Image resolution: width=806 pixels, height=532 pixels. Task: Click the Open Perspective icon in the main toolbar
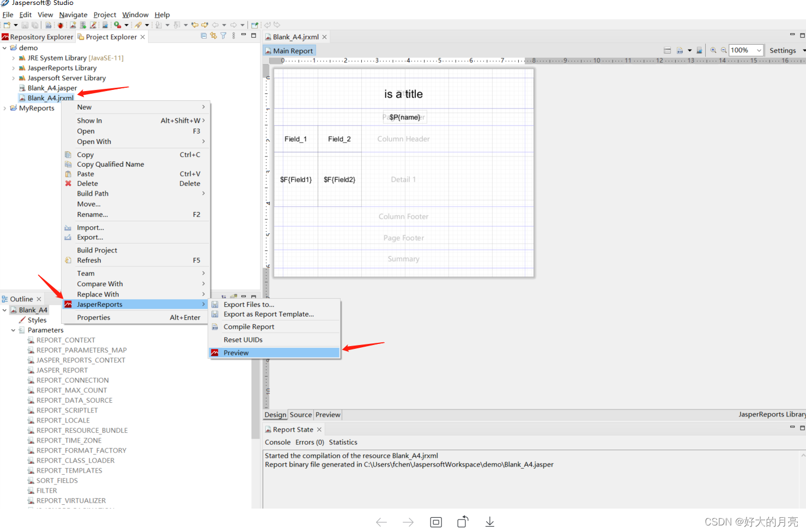pyautogui.click(x=254, y=25)
